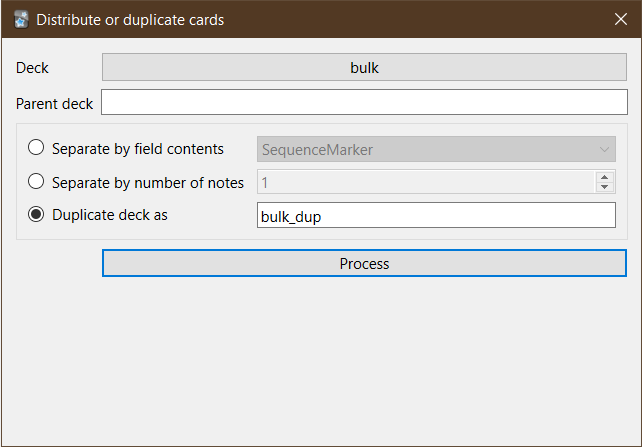Click the Separate by field contents label

(x=138, y=149)
